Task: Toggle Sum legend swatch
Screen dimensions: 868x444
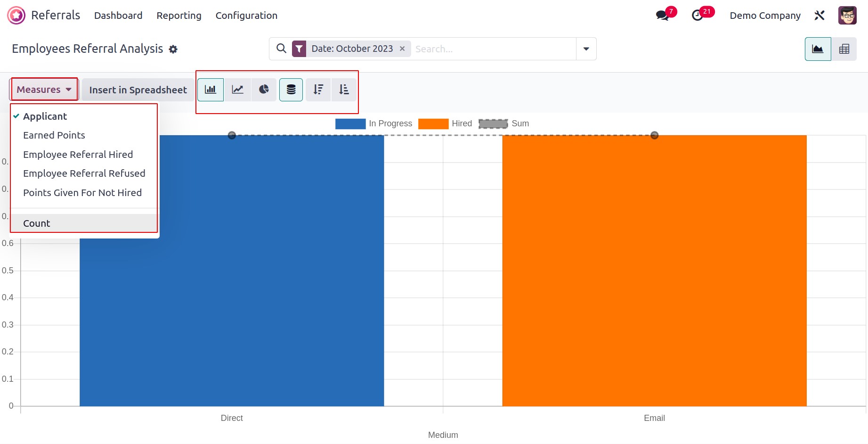Action: click(x=493, y=123)
